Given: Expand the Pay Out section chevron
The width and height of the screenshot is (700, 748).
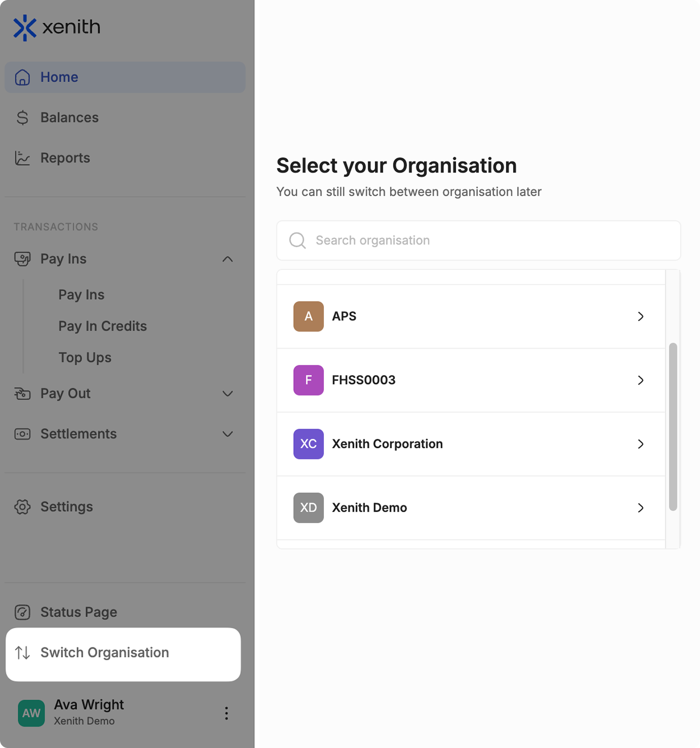Looking at the screenshot, I should tap(227, 394).
